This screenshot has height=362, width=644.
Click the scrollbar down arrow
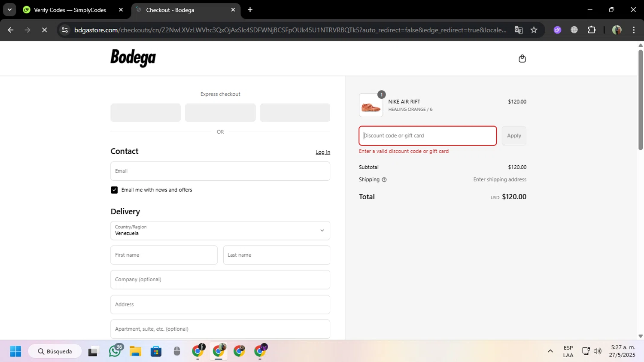click(x=641, y=336)
